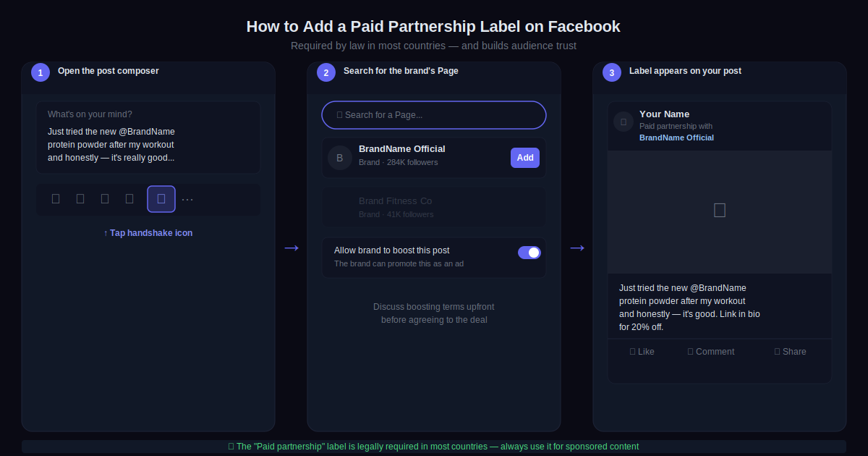
Task: Click step 1 number badge
Action: pyautogui.click(x=41, y=72)
